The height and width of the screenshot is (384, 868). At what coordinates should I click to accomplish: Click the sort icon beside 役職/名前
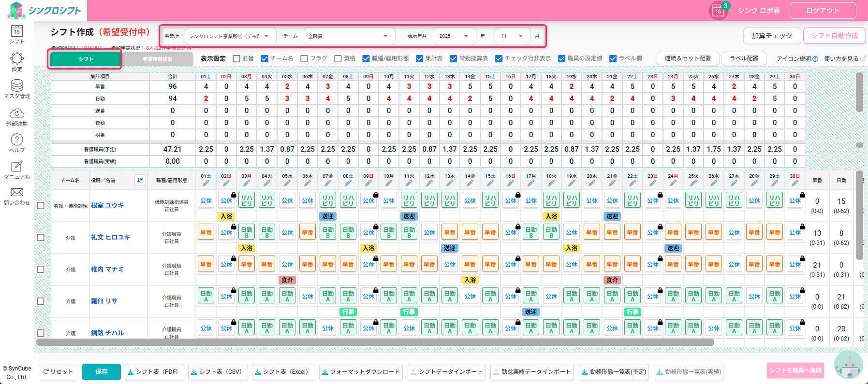click(140, 180)
